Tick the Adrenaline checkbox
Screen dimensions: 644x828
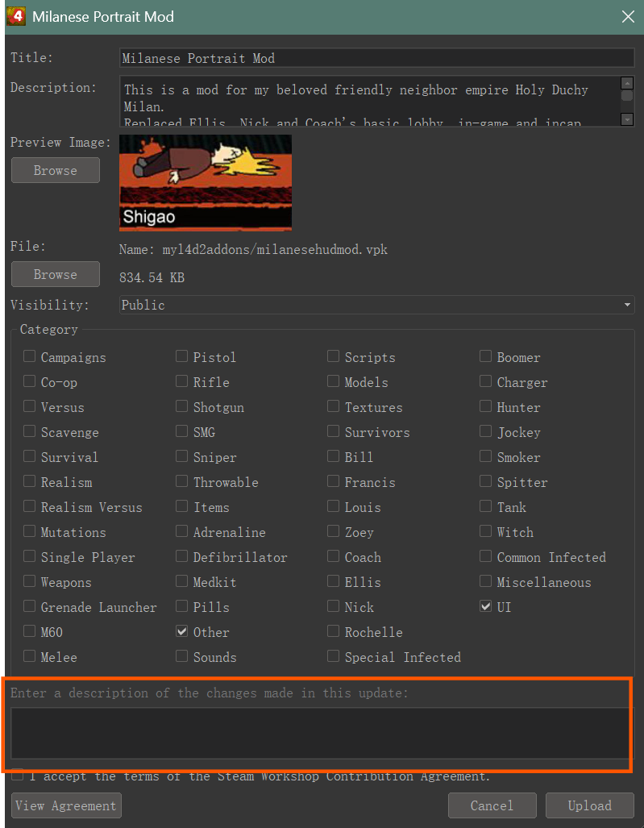point(181,531)
